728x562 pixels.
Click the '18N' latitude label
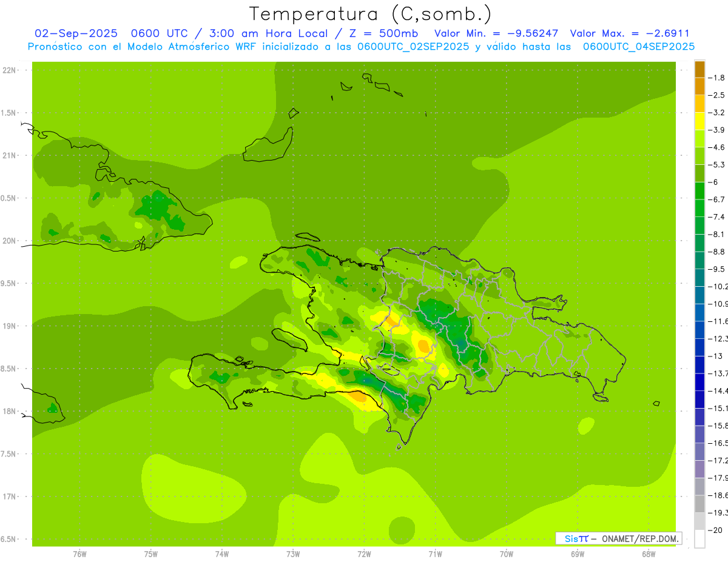[x=9, y=411]
